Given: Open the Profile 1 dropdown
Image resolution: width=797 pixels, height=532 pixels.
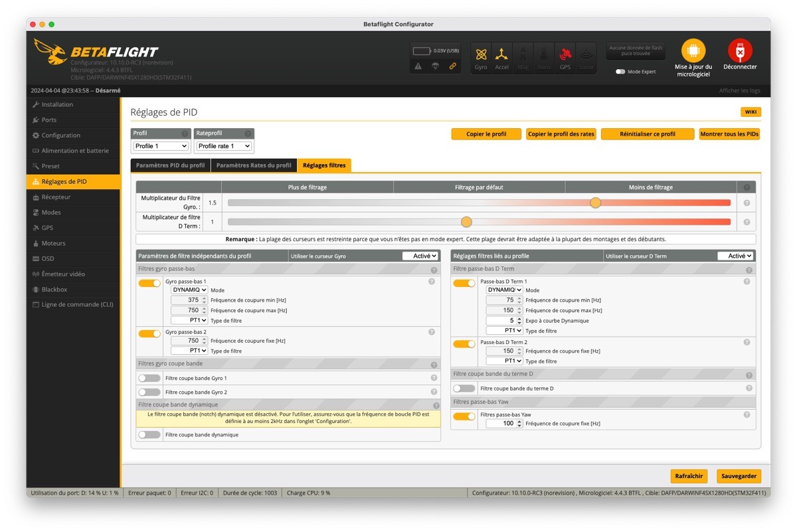Looking at the screenshot, I should pyautogui.click(x=161, y=146).
